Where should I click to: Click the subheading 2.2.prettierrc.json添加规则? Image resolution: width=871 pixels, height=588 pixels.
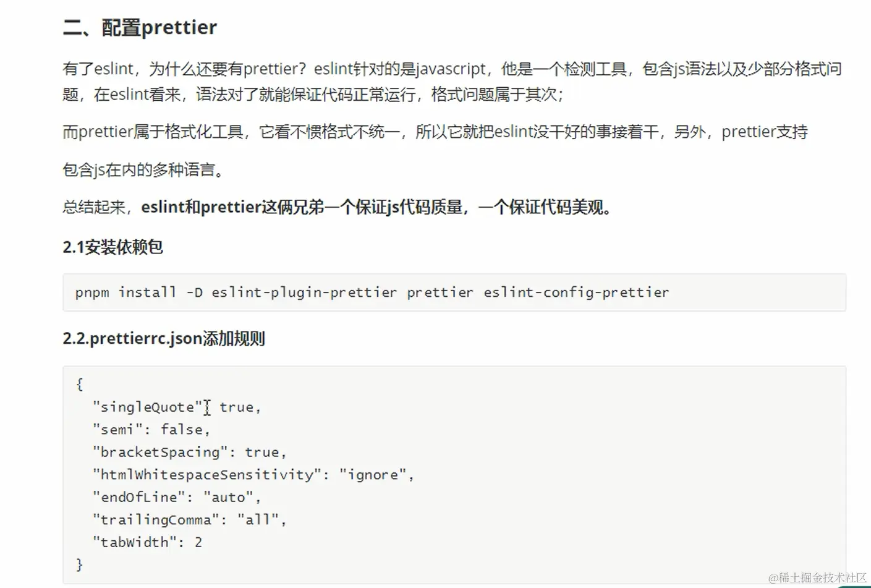click(x=164, y=339)
